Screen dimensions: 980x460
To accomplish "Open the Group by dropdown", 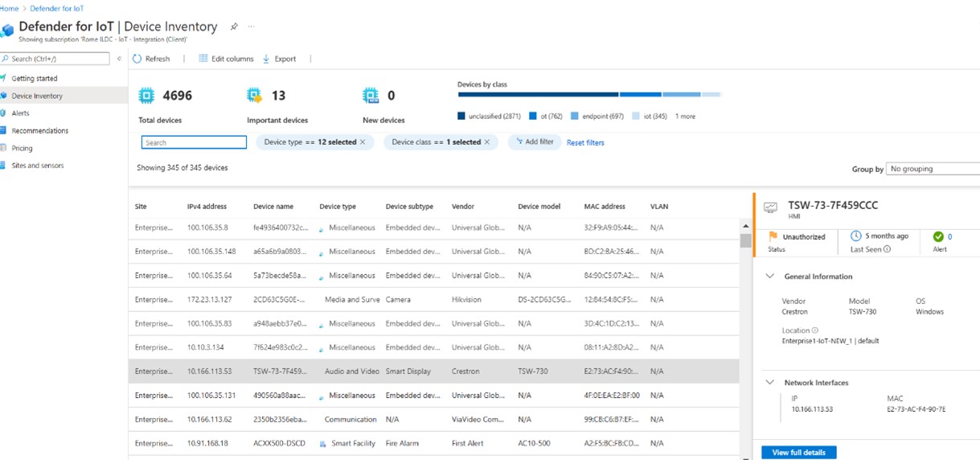I will point(933,169).
